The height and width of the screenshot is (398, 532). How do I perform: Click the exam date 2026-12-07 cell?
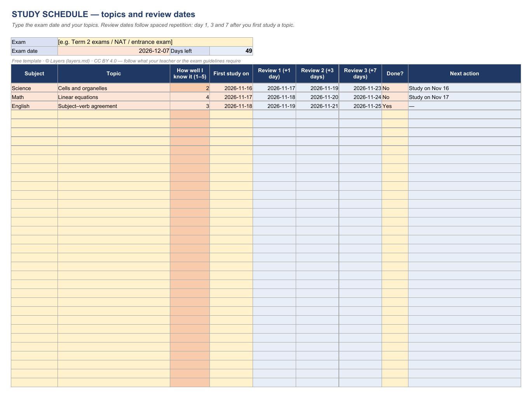pos(114,51)
